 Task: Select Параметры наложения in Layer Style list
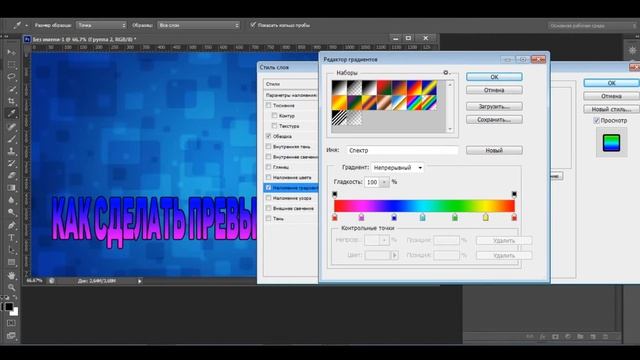(x=291, y=95)
